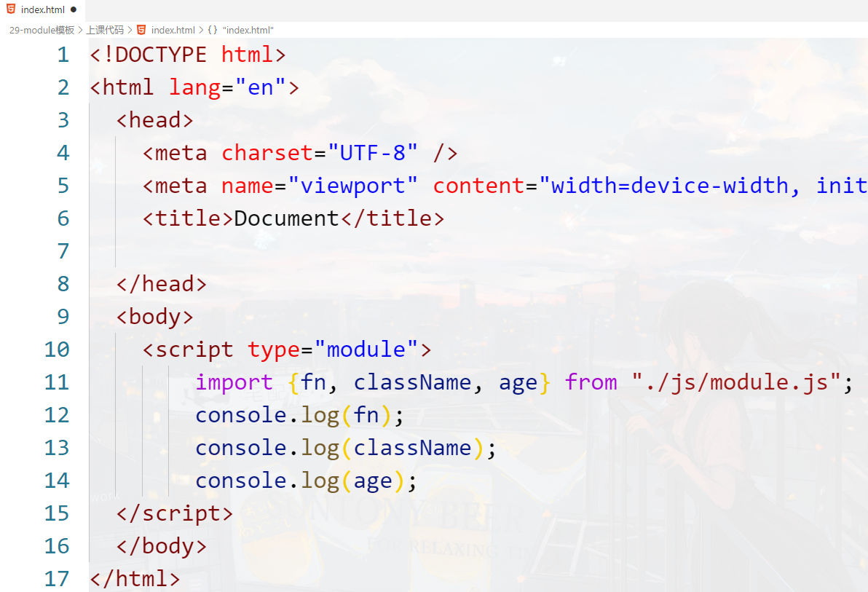Click the "module" type value

point(366,350)
